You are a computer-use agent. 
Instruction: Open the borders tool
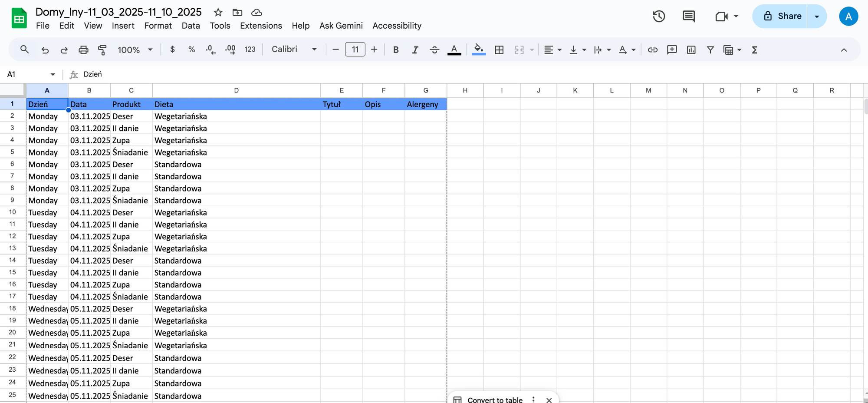click(x=499, y=50)
